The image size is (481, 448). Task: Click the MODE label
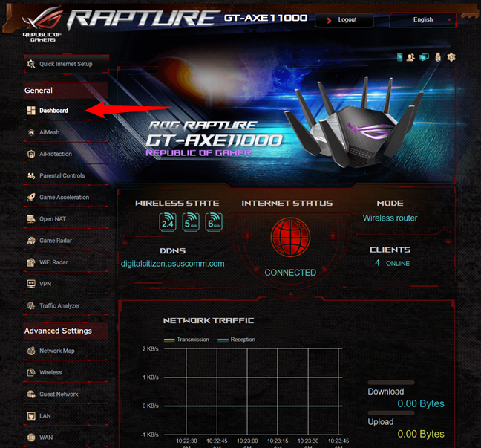tap(390, 204)
